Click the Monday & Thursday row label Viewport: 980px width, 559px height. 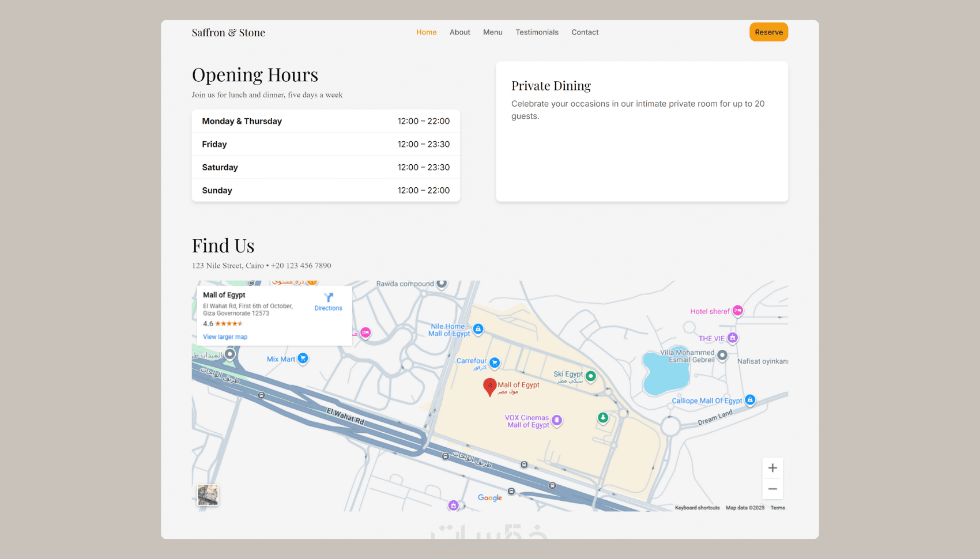(242, 121)
